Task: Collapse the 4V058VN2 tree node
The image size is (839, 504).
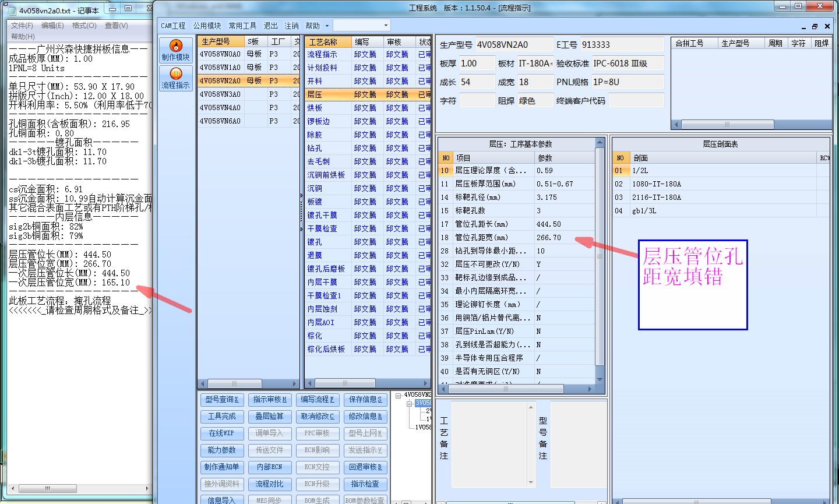Action: pos(399,395)
